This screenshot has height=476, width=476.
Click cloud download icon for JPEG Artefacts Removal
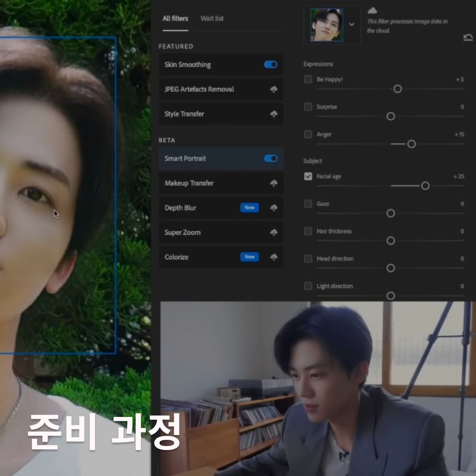click(274, 89)
